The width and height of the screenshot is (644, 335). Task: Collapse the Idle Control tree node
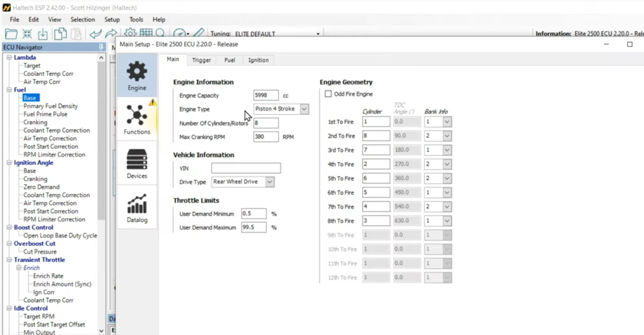coord(9,309)
